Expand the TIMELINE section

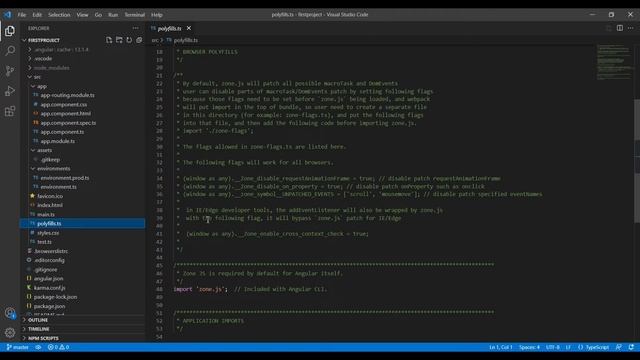click(x=39, y=329)
